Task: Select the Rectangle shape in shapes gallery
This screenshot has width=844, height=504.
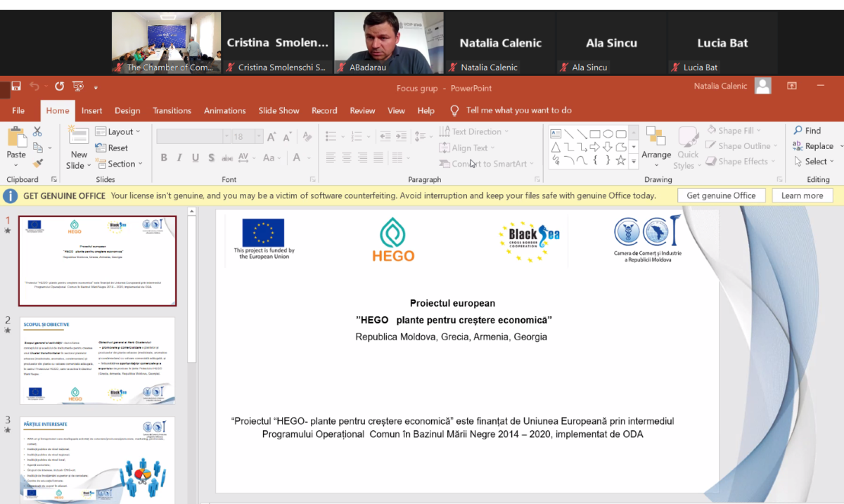Action: coord(595,134)
